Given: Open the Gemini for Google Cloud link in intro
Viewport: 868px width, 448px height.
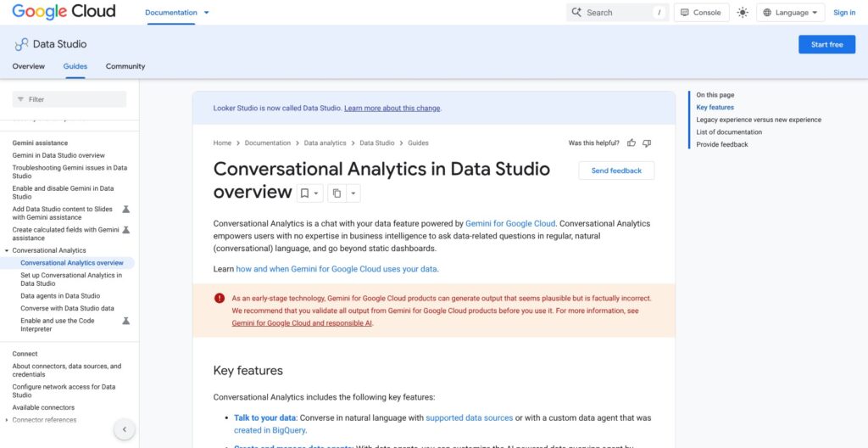Looking at the screenshot, I should point(509,223).
